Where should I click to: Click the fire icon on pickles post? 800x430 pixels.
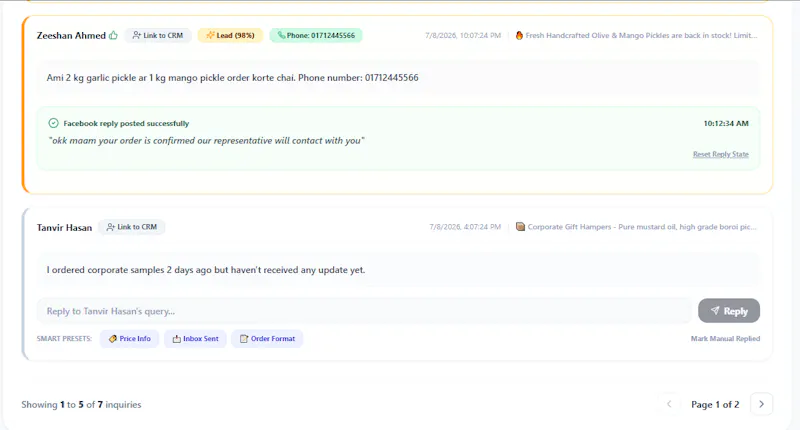pyautogui.click(x=519, y=35)
